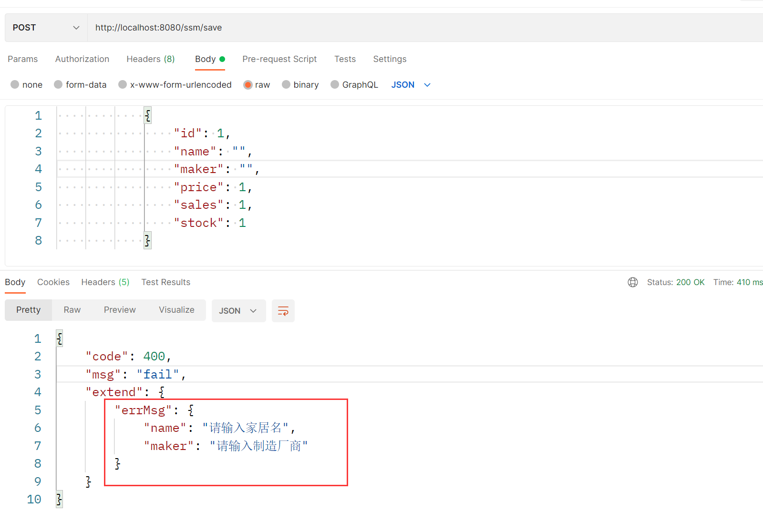
Task: Select the binary body option
Action: coord(300,85)
